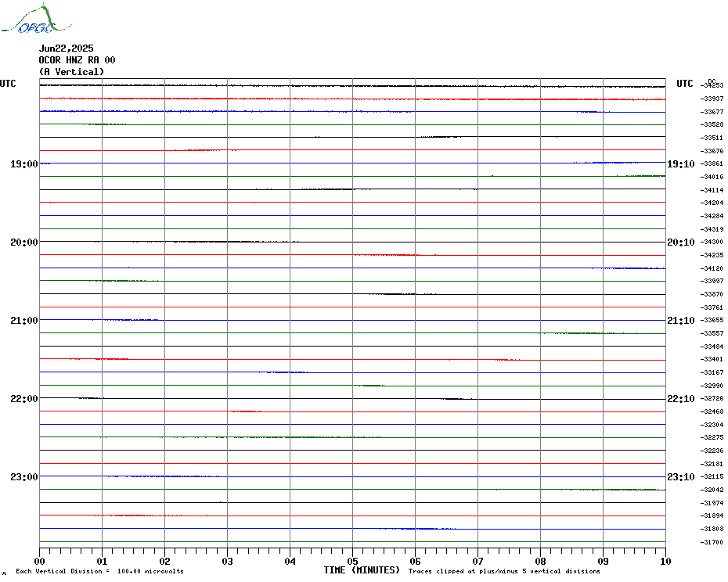Click the 20:10 time label on right

[x=681, y=242]
